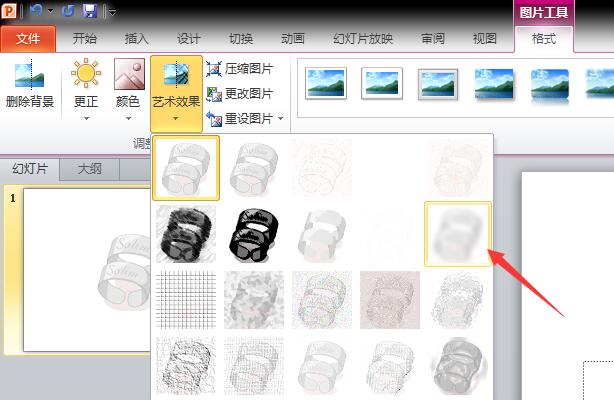
Task: Switch to the 视图 tab
Action: (485, 39)
